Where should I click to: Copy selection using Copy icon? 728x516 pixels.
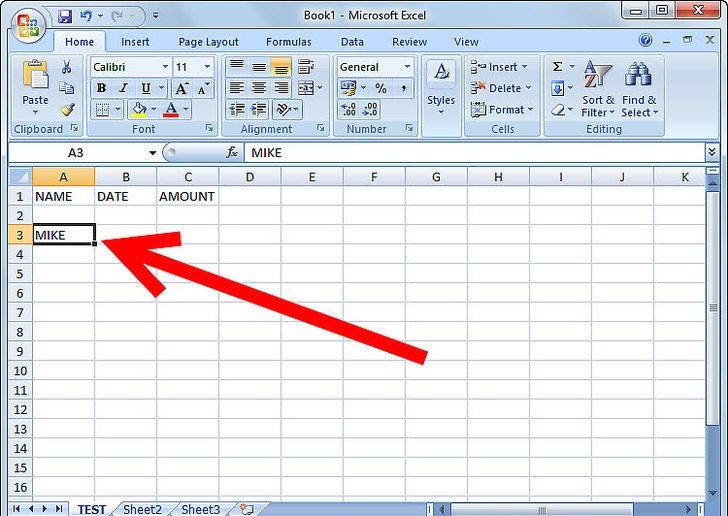tap(66, 88)
